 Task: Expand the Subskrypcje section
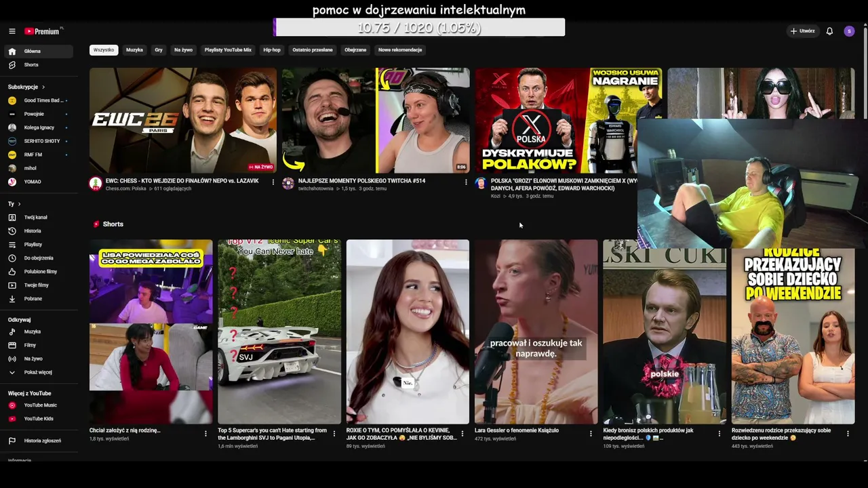tap(26, 87)
